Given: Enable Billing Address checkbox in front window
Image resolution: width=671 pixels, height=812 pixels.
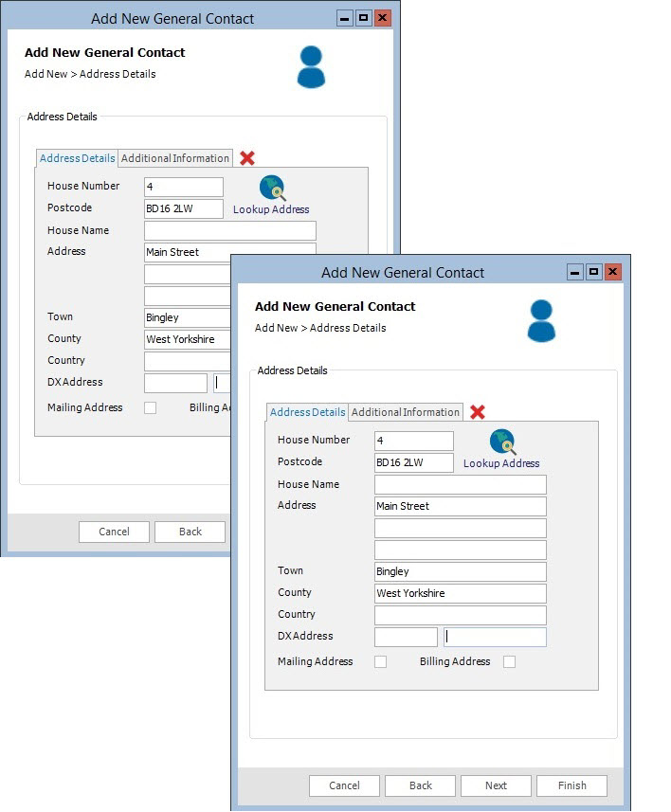Looking at the screenshot, I should [510, 662].
